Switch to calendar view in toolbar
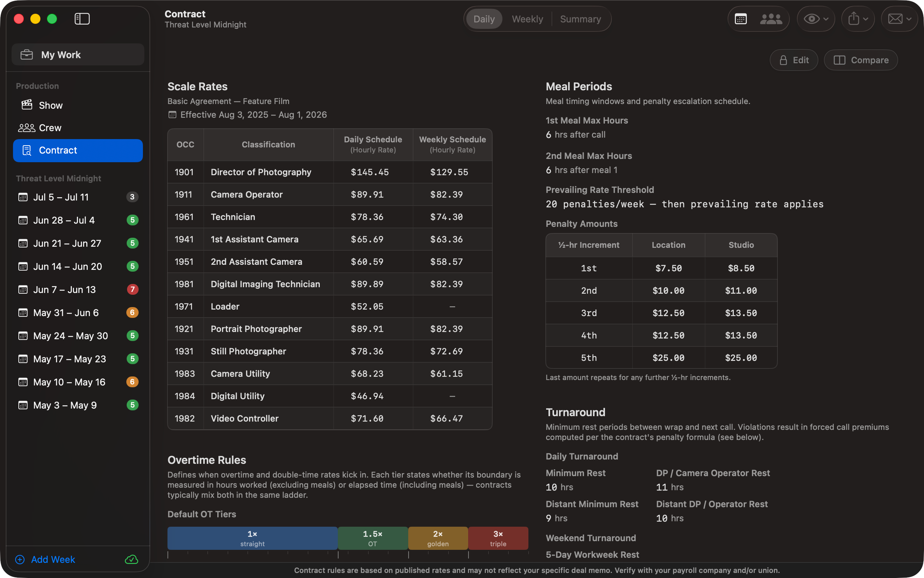 [x=741, y=19]
